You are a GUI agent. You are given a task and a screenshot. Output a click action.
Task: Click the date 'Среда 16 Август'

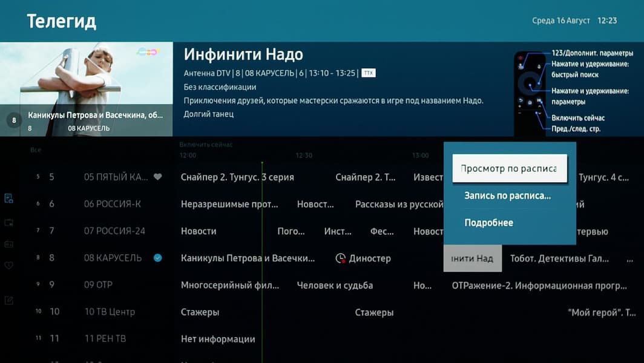point(560,21)
